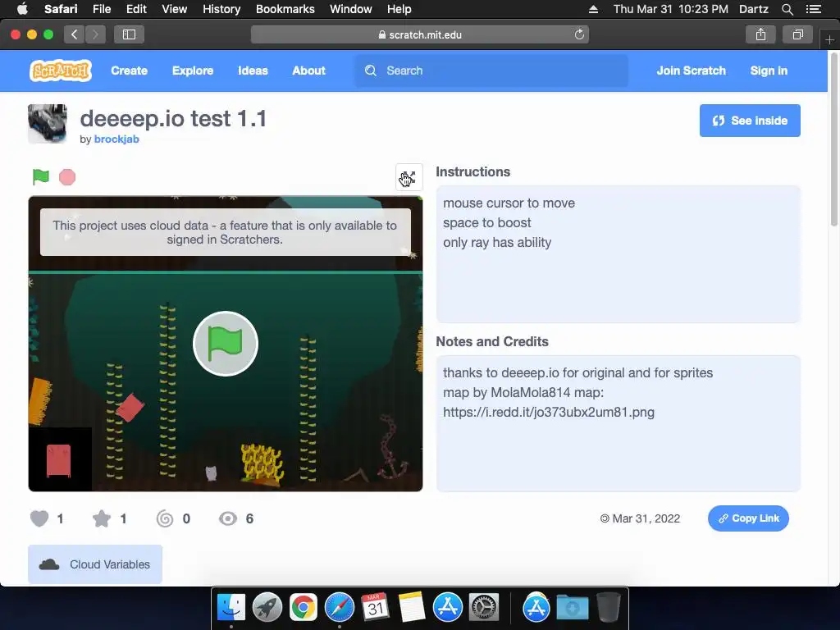This screenshot has height=630, width=840.
Task: Click the cloud data notice on the stage
Action: [226, 232]
